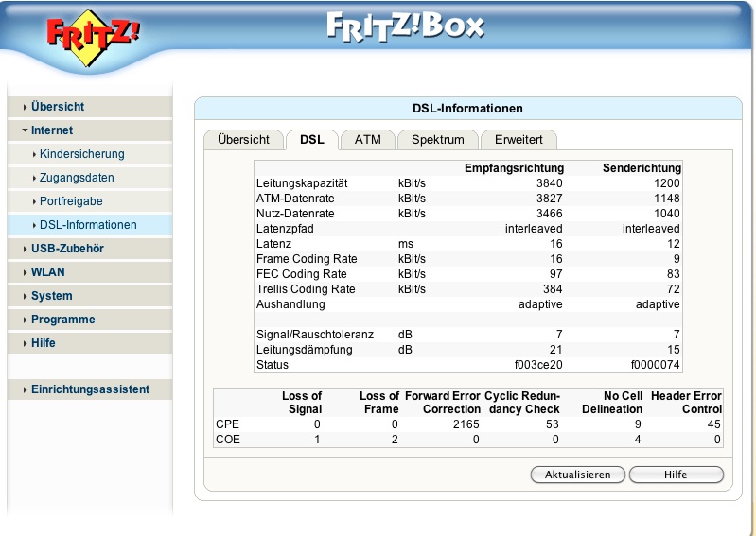Click the FRITZ!Box header title
This screenshot has width=756, height=536.
[x=405, y=26]
